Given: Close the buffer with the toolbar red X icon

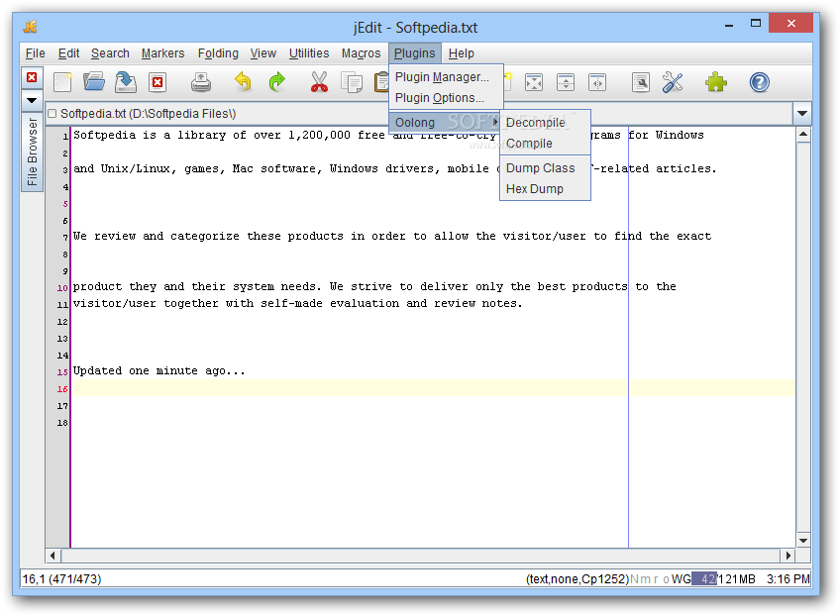Looking at the screenshot, I should click(x=157, y=82).
